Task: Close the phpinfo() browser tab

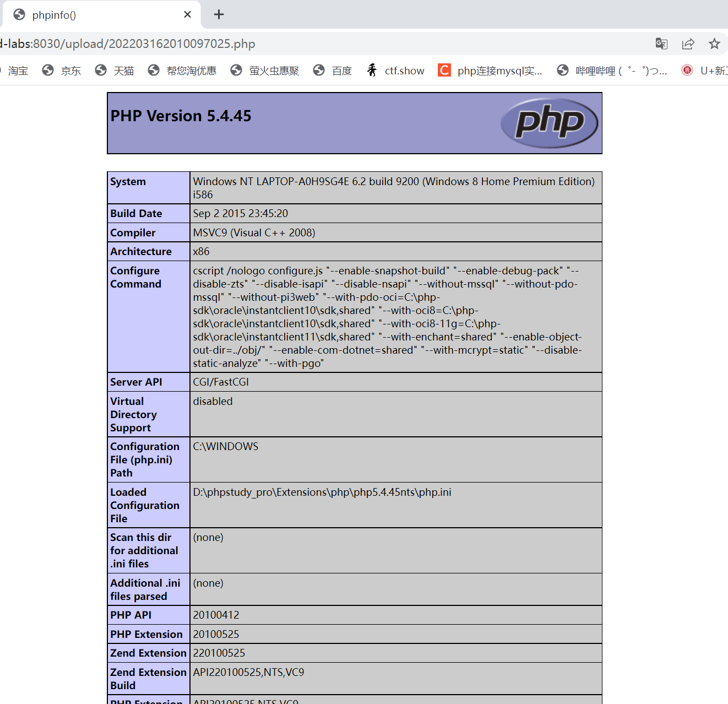Action: (x=188, y=14)
